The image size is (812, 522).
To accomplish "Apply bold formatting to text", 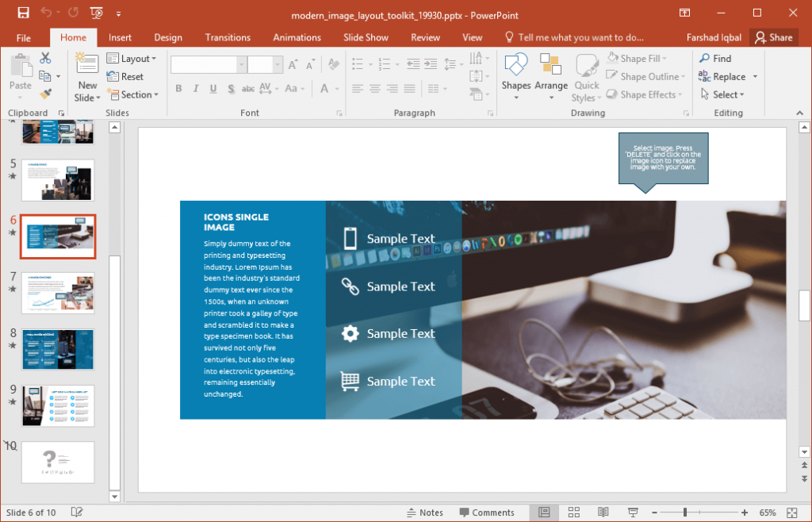I will 178,88.
